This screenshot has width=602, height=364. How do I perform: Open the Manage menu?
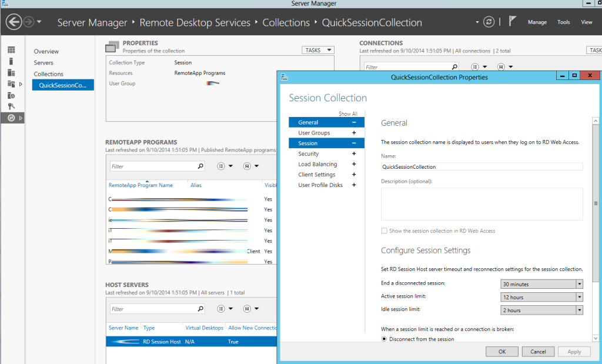[537, 22]
